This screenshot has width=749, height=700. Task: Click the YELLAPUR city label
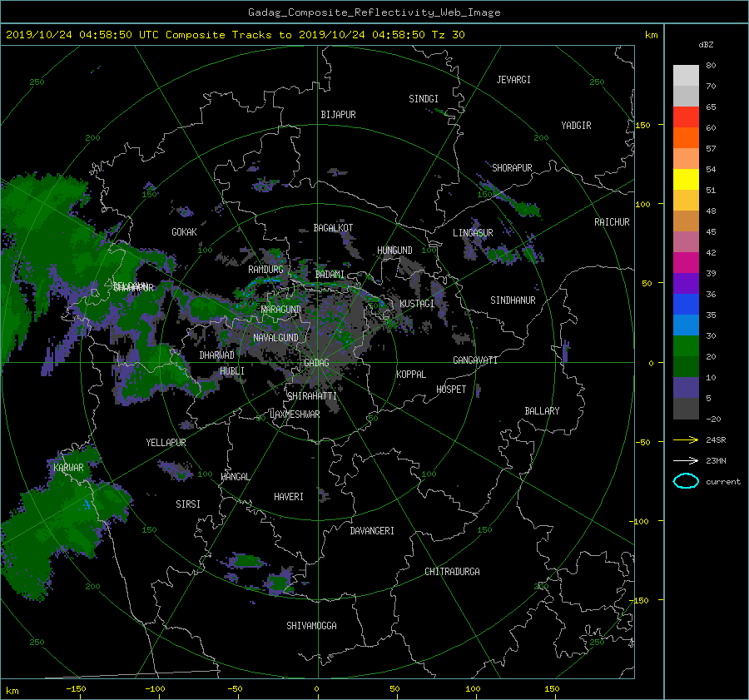point(166,443)
